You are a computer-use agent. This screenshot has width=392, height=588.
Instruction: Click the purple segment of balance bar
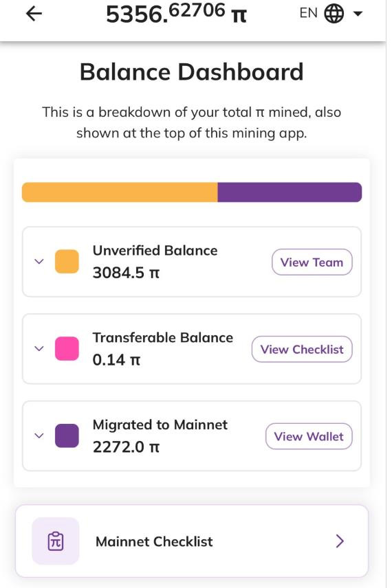pos(290,192)
